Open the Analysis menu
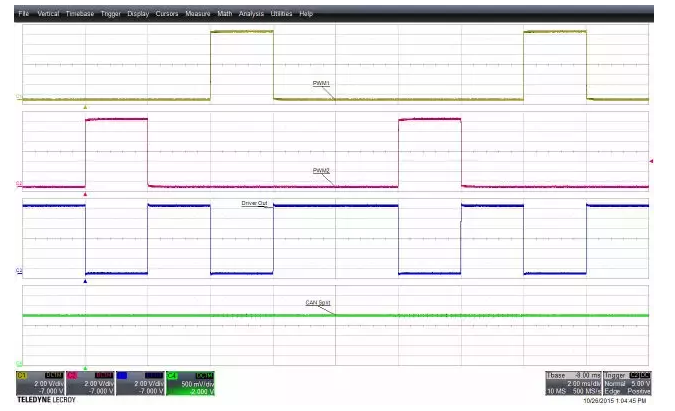 [251, 14]
